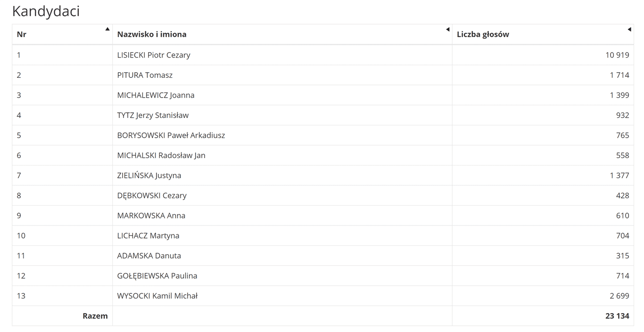Click the sort arrow in Nr column
Viewport: 644px width, 332px height.
click(107, 29)
